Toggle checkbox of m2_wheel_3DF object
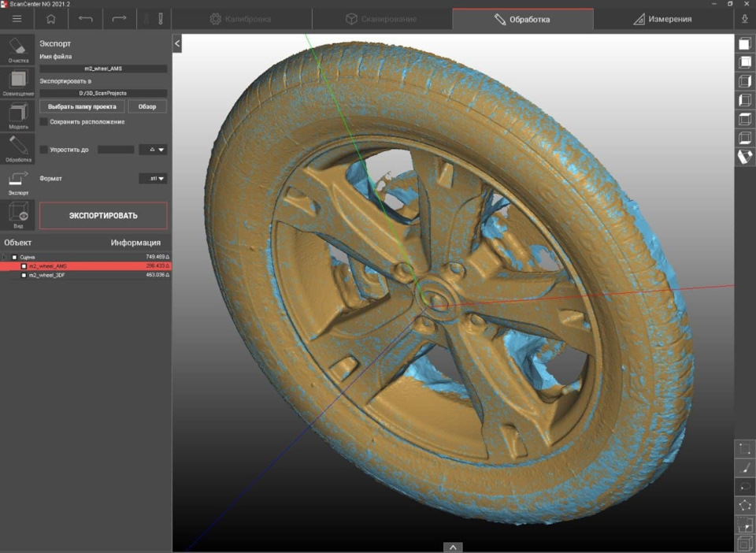Viewport: 756px width, 553px height. (24, 275)
